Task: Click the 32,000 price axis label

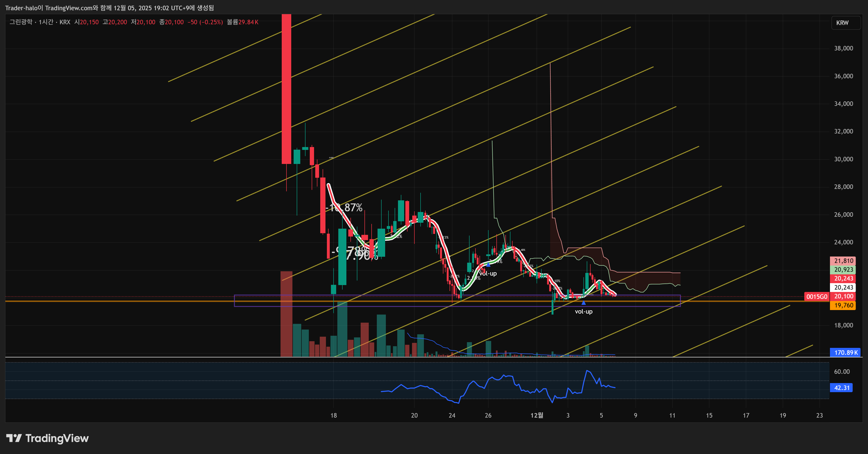Action: (844, 131)
